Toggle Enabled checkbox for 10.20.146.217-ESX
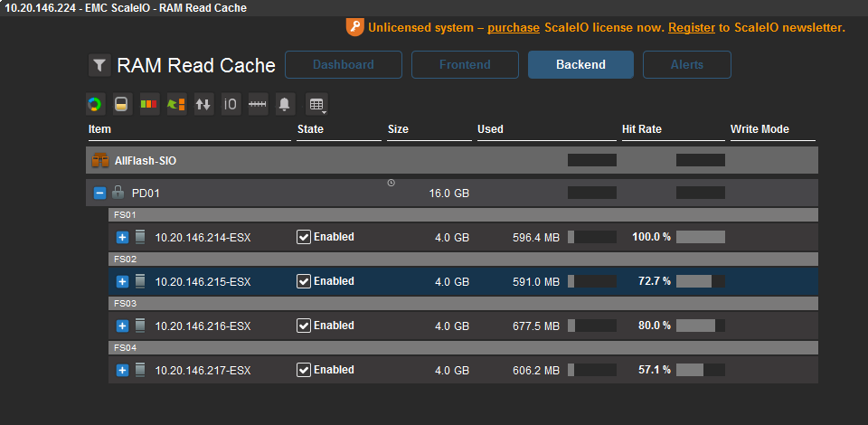This screenshot has width=868, height=425. point(304,370)
